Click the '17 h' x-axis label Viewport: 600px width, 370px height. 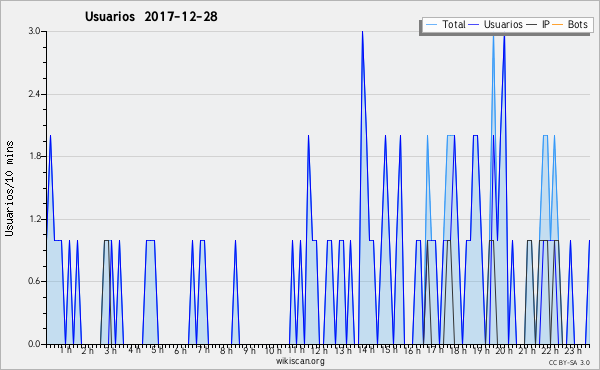tap(435, 350)
